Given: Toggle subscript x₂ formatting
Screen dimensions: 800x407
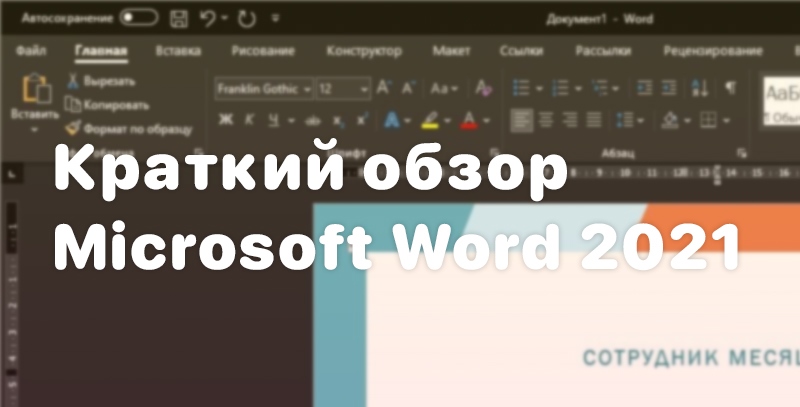Looking at the screenshot, I should tap(338, 121).
